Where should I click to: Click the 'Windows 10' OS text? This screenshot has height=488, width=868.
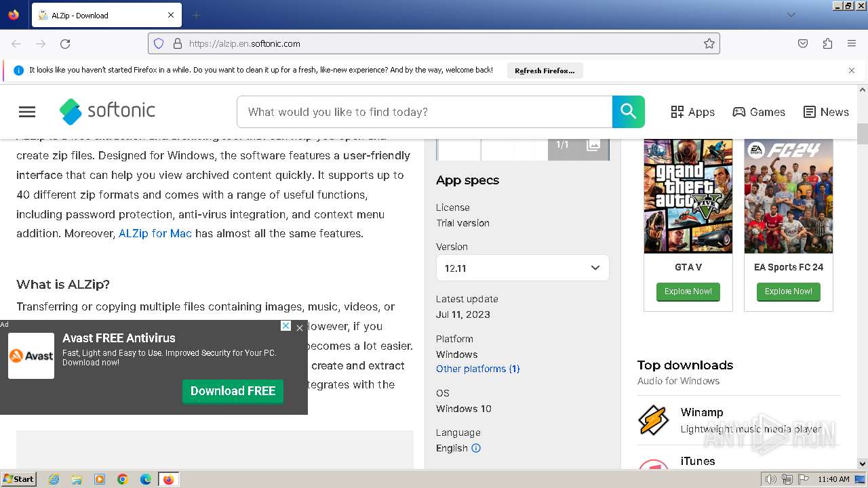464,409
